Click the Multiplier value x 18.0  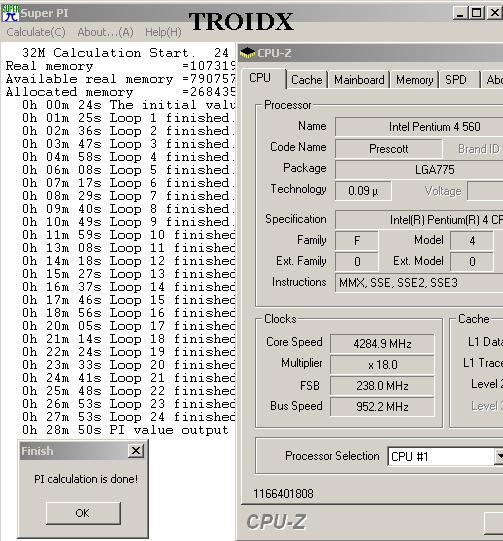[382, 365]
